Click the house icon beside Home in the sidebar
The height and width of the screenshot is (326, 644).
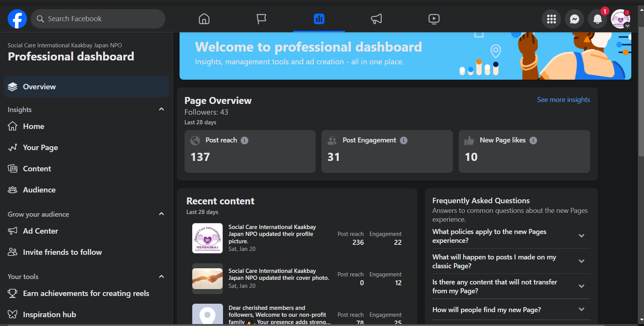tap(13, 126)
